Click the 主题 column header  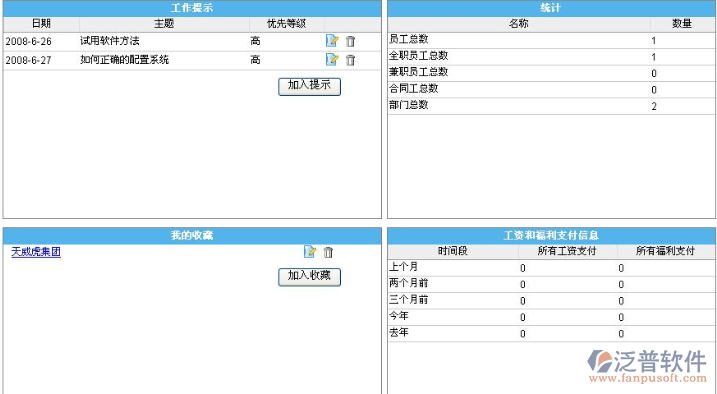164,24
